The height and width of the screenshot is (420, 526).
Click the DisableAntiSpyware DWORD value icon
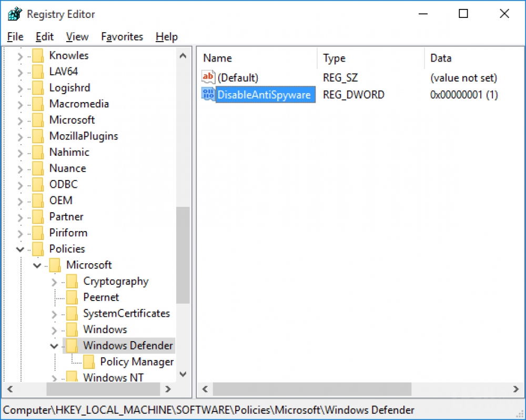tap(208, 94)
